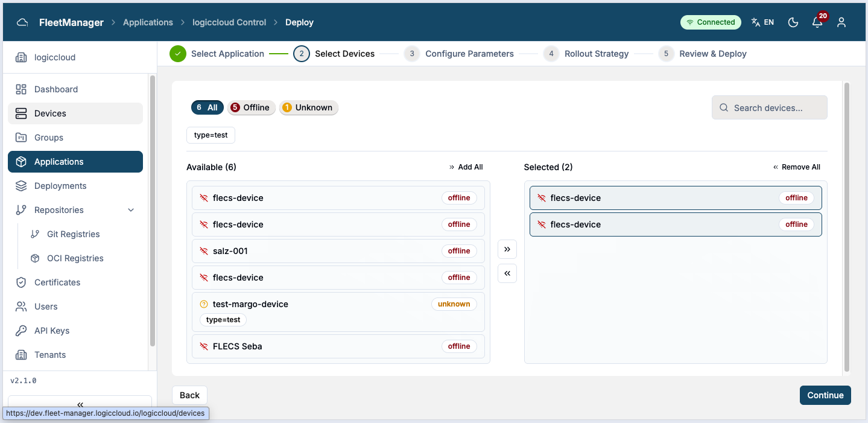
Task: Click the Back button
Action: [x=189, y=395]
